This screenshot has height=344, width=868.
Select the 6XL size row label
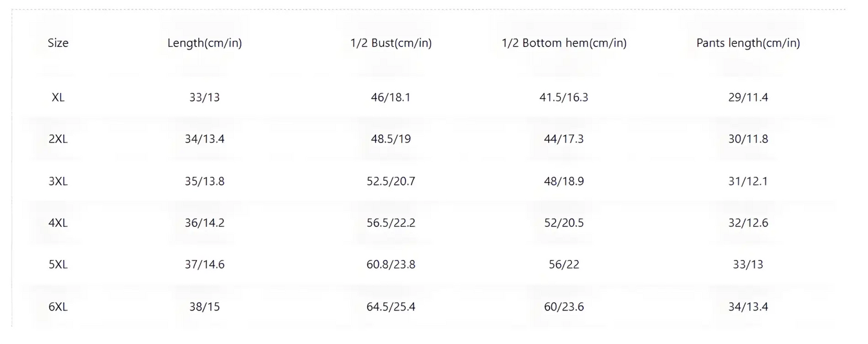[x=58, y=307]
